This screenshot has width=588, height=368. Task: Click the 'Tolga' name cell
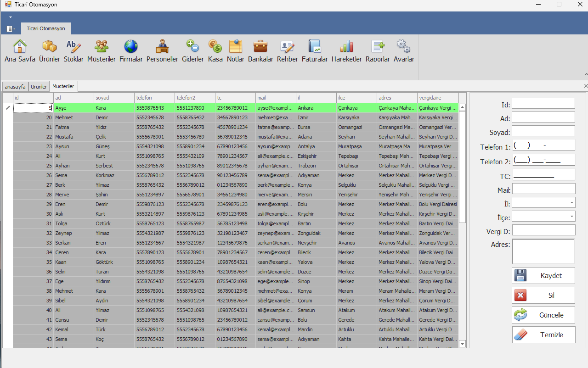click(73, 223)
